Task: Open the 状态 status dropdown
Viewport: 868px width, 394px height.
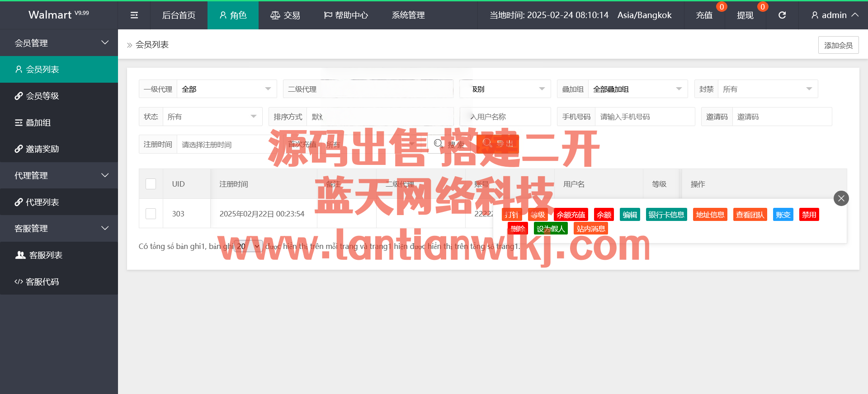Action: [x=212, y=117]
